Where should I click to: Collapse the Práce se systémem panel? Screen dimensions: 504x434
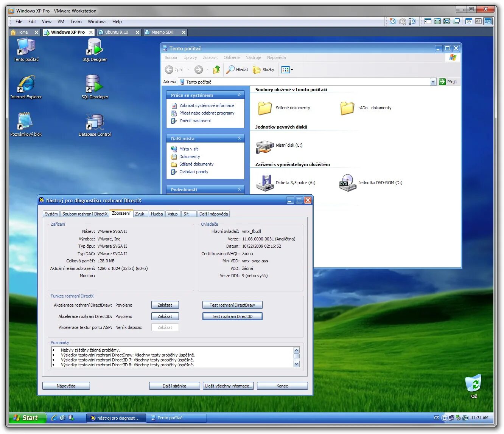coord(239,95)
